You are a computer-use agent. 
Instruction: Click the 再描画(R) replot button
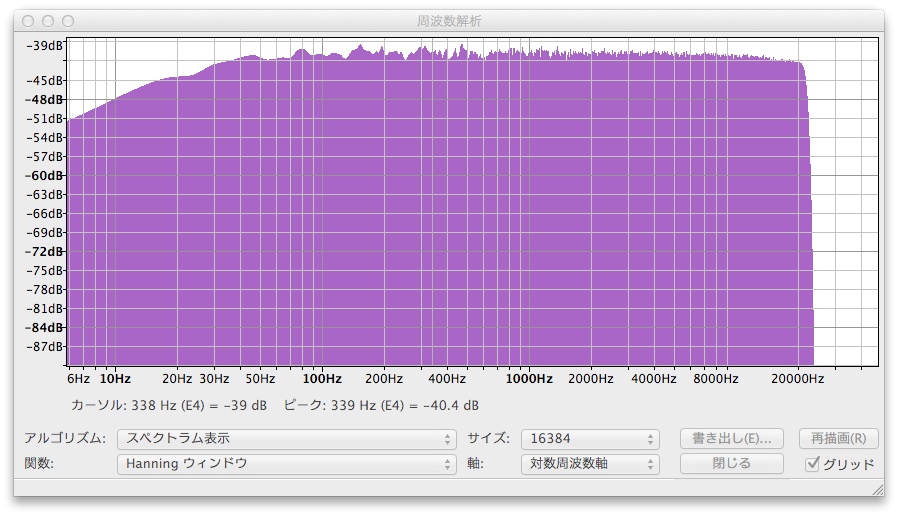[838, 439]
